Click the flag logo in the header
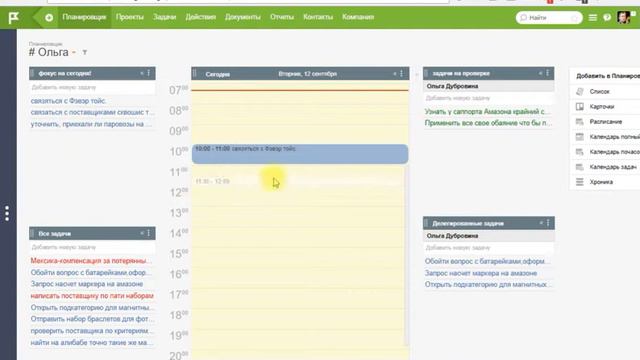 pos(13,18)
